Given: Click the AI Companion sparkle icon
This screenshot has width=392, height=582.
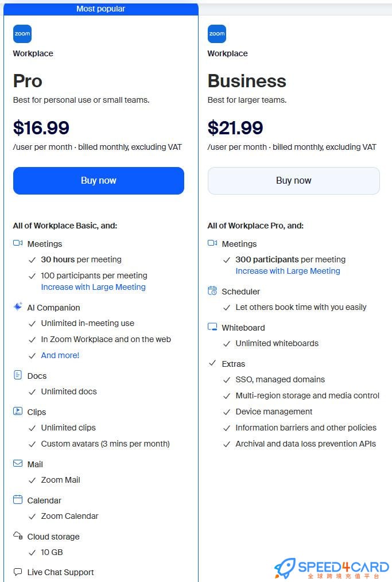Looking at the screenshot, I should coord(18,307).
